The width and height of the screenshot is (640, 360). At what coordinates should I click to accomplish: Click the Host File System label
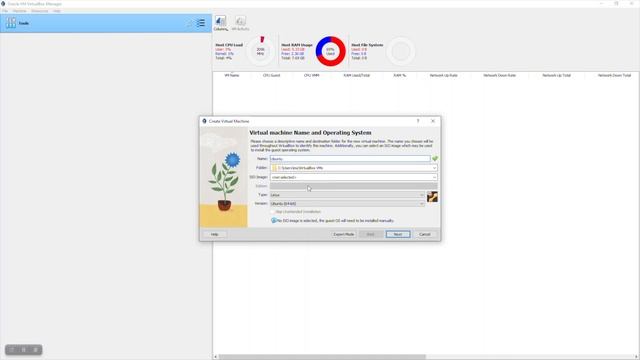367,45
